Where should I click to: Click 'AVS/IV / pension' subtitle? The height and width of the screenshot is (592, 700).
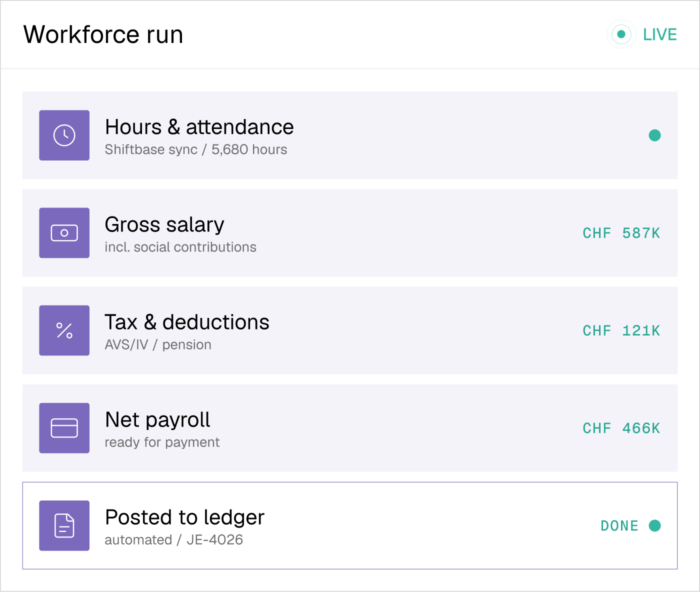click(158, 344)
